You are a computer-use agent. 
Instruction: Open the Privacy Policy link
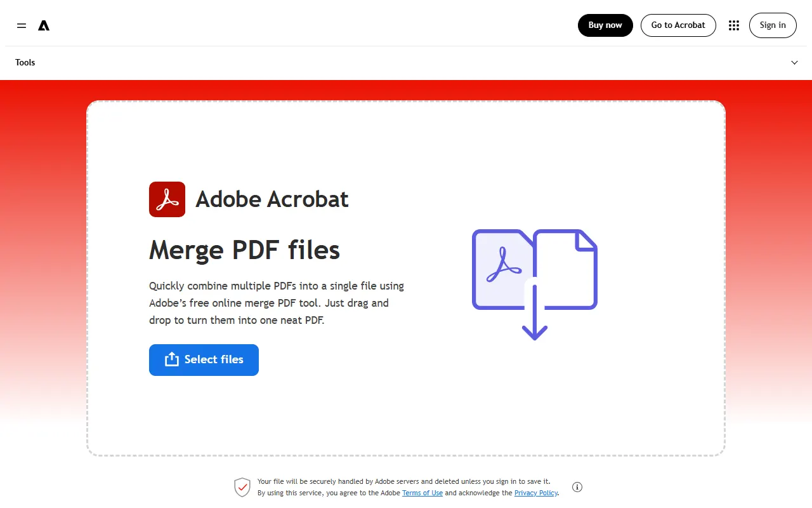[x=536, y=493]
